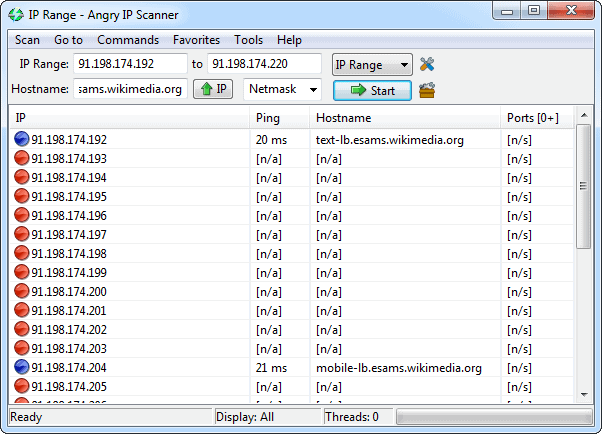Select the mobile-lb.esams.wikimedia.org hostname cell
Screen dimensions: 602x434
[399, 368]
